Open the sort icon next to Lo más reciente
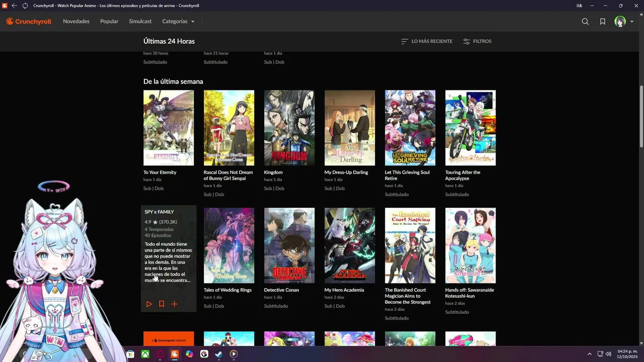This screenshot has width=644, height=362. click(x=404, y=41)
